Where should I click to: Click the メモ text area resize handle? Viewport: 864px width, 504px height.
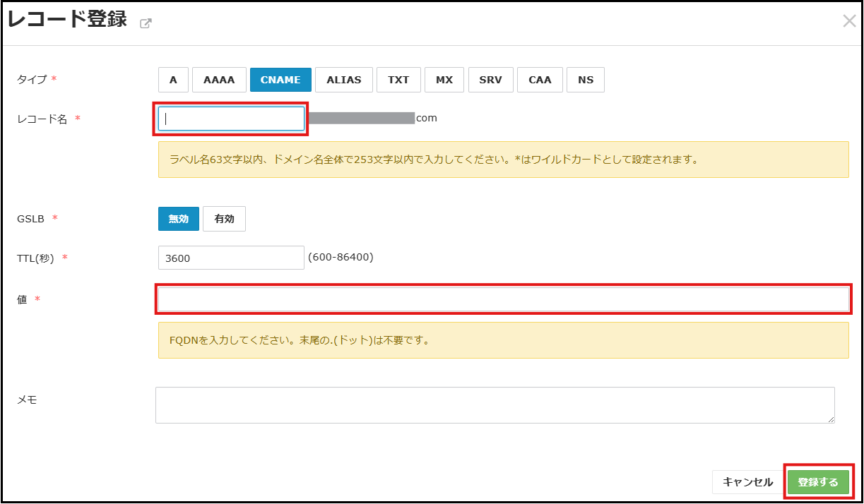pyautogui.click(x=831, y=419)
